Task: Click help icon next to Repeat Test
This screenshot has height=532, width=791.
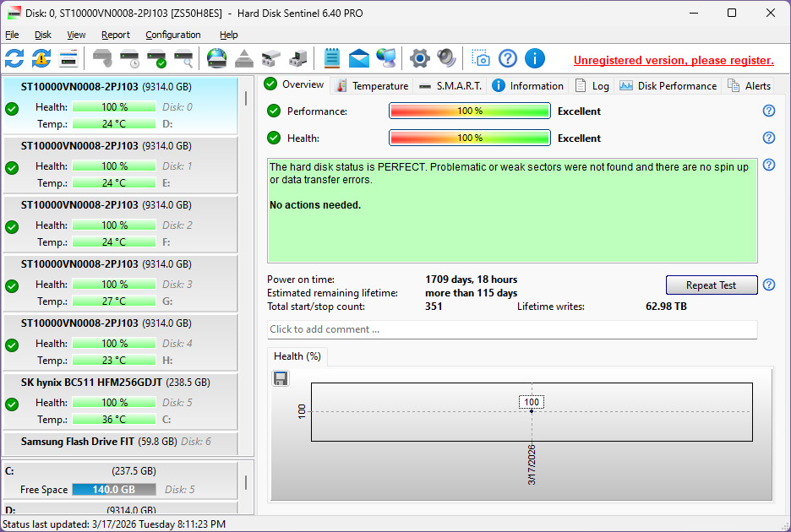Action: (769, 285)
